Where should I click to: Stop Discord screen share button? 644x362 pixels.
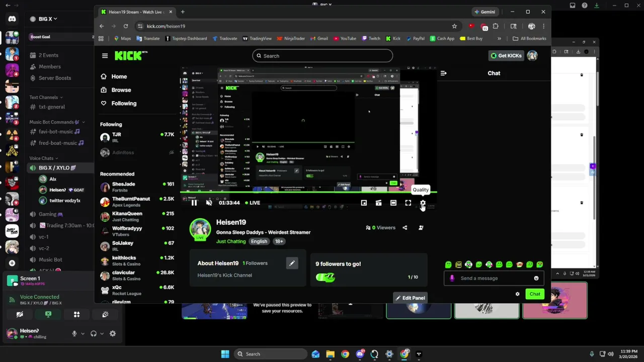[x=48, y=314]
